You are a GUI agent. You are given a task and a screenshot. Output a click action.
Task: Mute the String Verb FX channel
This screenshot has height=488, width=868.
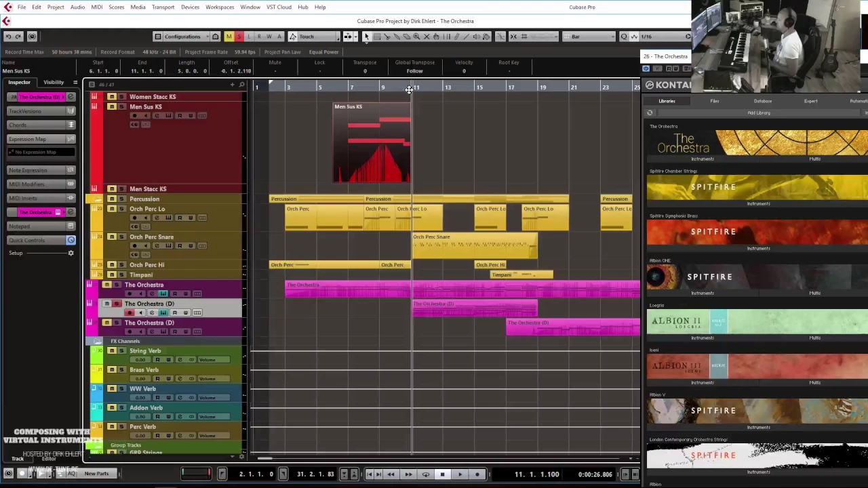coord(112,351)
